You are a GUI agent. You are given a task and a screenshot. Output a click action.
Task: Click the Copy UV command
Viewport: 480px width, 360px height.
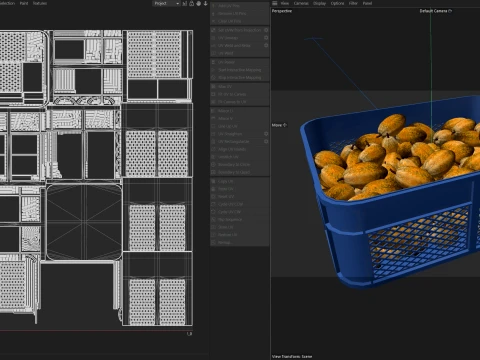point(239,181)
